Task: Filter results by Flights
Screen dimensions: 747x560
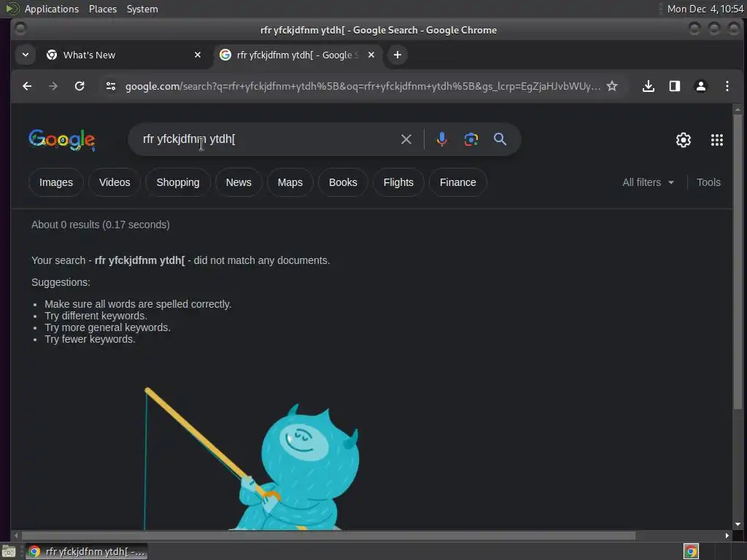Action: pos(398,182)
